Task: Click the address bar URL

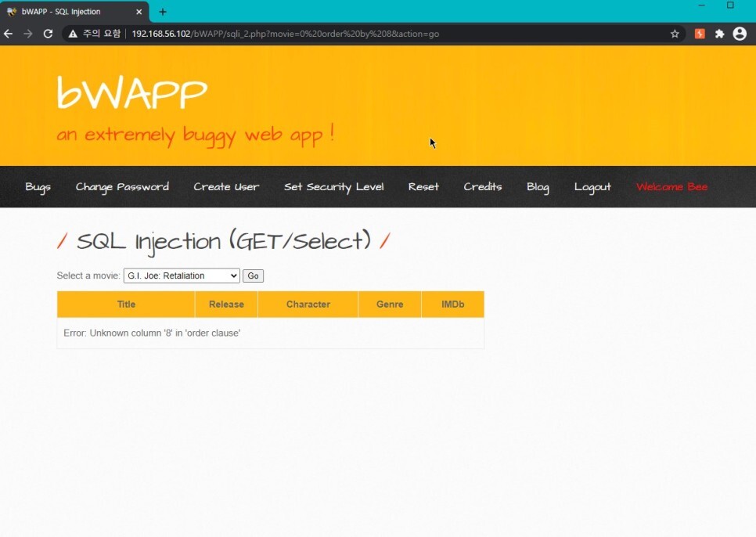Action: (285, 34)
